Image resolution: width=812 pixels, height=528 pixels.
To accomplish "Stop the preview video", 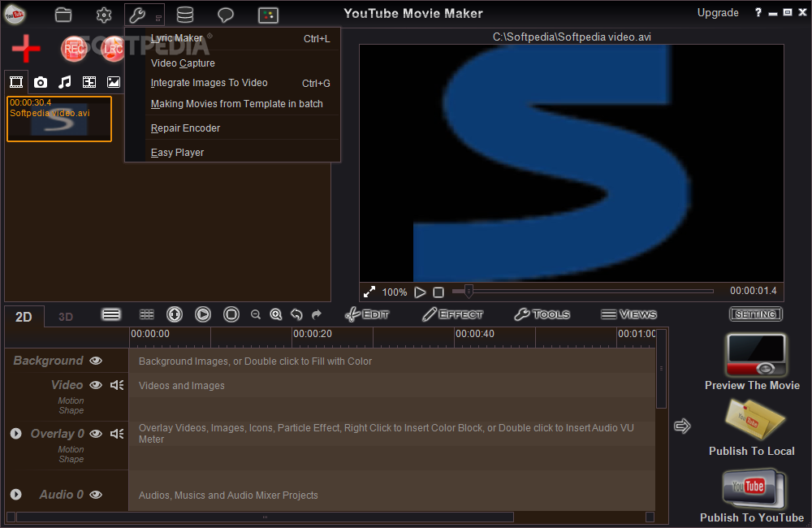I will [x=438, y=292].
